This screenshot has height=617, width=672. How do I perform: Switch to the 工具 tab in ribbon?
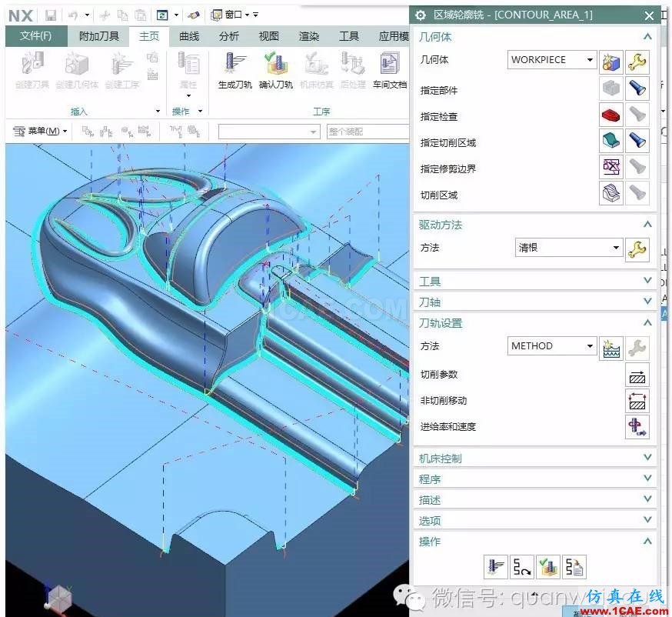click(x=349, y=36)
